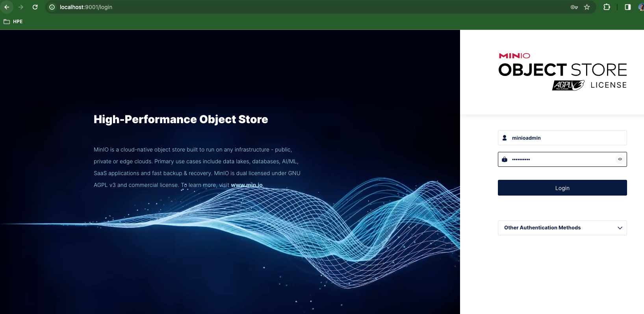Click the Login button
This screenshot has width=644, height=314.
click(x=562, y=188)
